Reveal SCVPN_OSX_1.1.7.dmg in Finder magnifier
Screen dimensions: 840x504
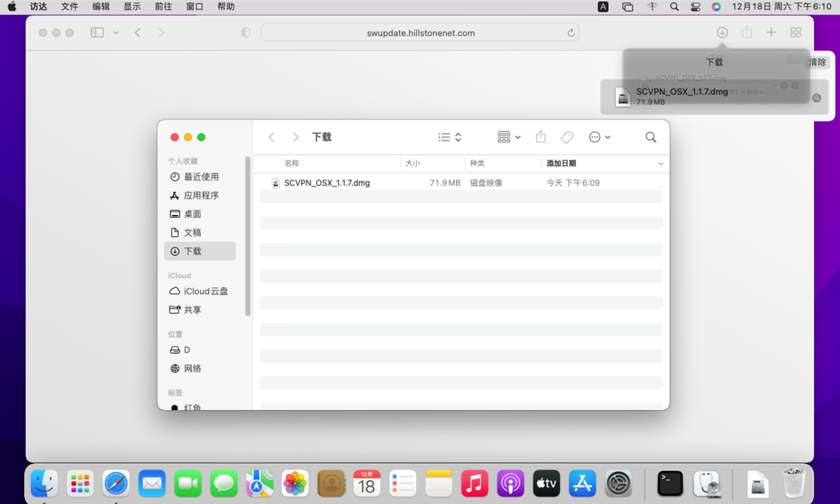pyautogui.click(x=817, y=98)
